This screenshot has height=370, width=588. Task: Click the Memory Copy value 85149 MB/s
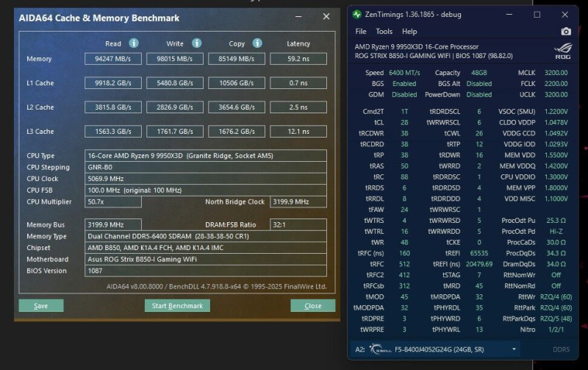tap(237, 59)
